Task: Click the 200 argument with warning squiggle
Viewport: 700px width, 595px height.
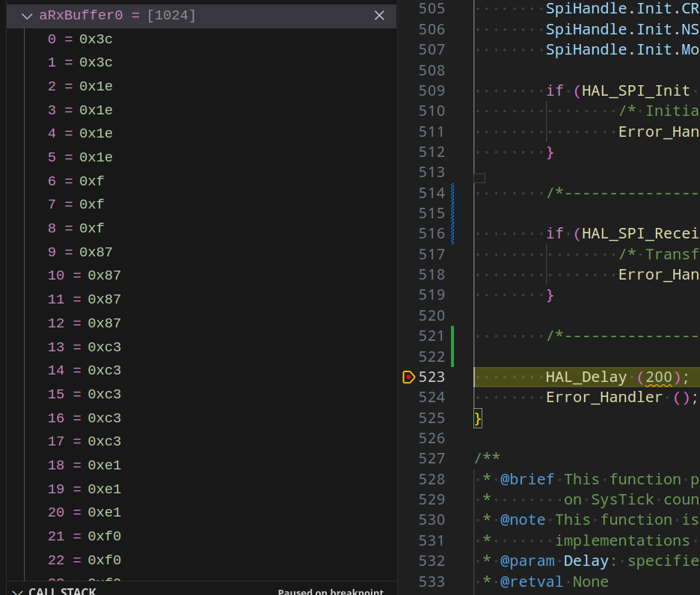Action: [x=658, y=377]
